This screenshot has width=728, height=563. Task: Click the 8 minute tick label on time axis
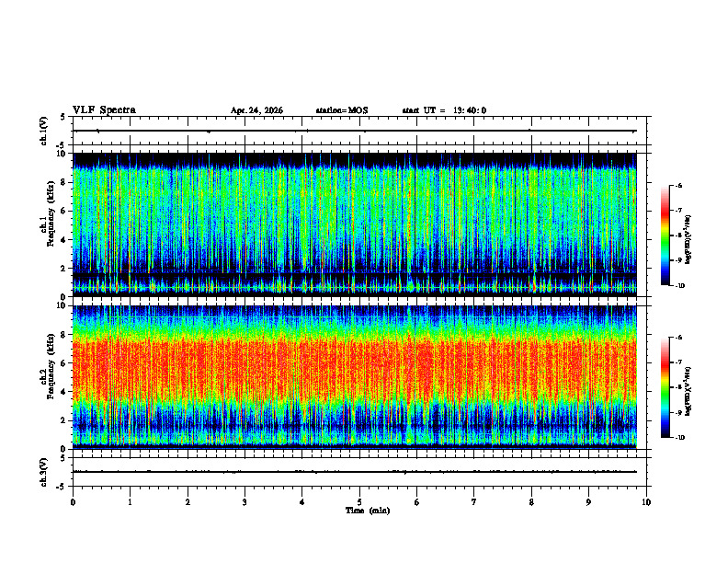point(531,502)
